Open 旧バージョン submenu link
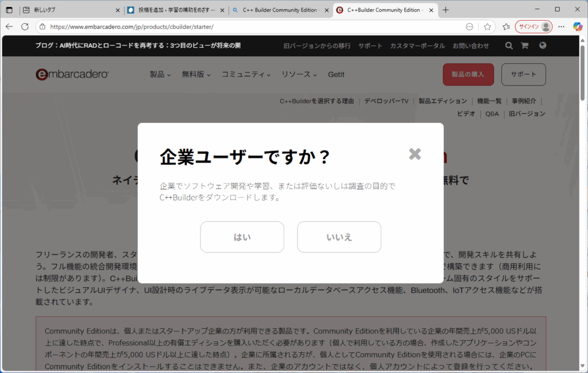 527,114
